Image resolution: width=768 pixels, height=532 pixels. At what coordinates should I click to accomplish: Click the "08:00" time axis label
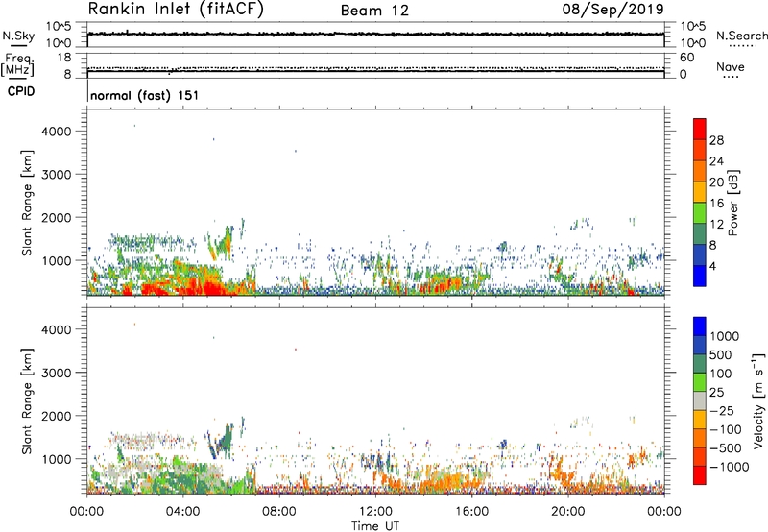click(278, 512)
